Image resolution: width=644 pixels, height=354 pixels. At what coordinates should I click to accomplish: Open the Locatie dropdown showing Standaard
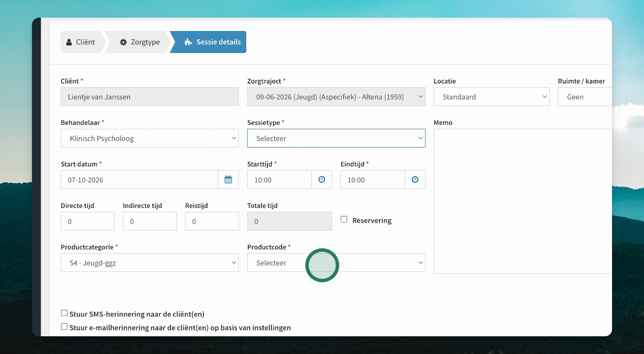[x=492, y=97]
